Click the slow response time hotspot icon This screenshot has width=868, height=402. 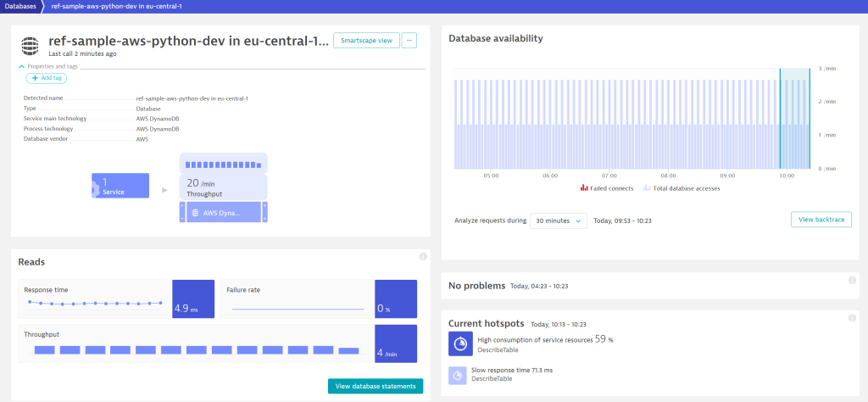pos(458,374)
